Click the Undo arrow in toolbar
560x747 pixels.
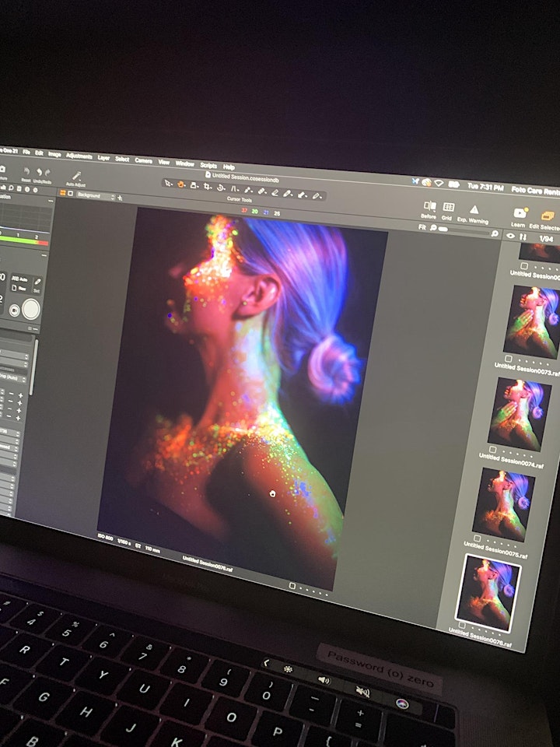40,173
